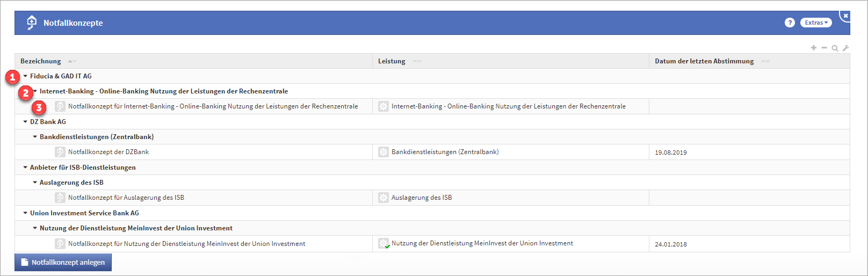This screenshot has width=868, height=276.
Task: Collapse Union Investment Service Bank AG group
Action: pyautogui.click(x=25, y=213)
